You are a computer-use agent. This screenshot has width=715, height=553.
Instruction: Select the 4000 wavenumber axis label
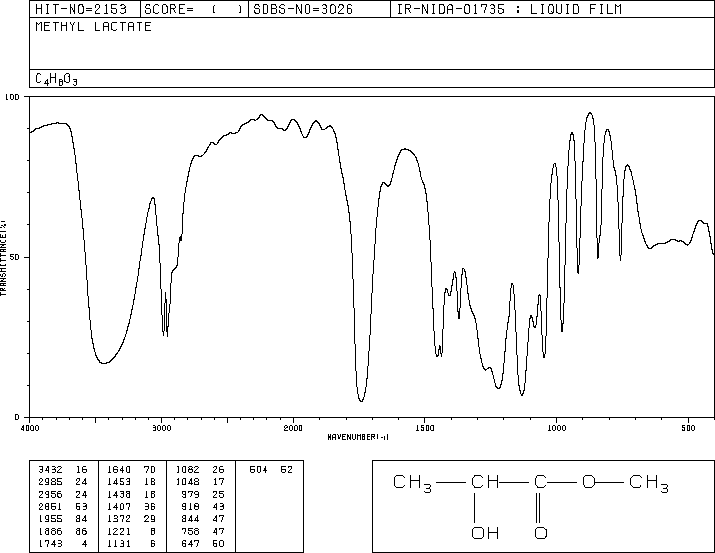(x=30, y=428)
